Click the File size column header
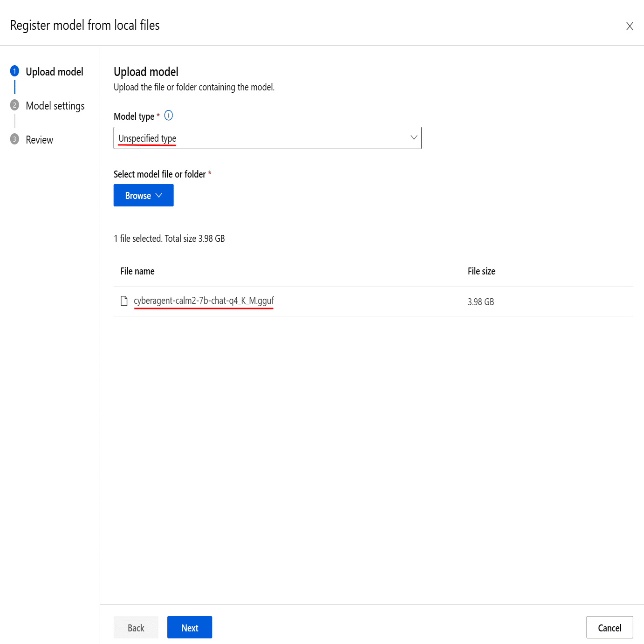Viewport: 644px width, 644px height. point(481,271)
